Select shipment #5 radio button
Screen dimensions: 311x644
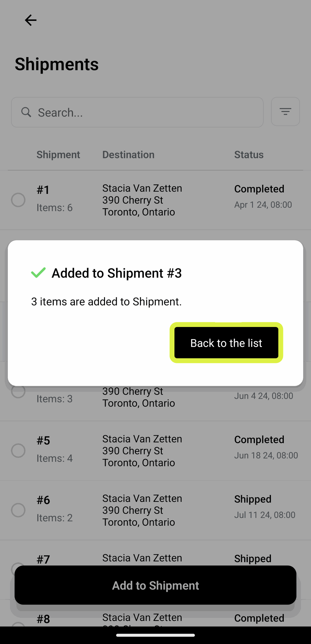[18, 450]
